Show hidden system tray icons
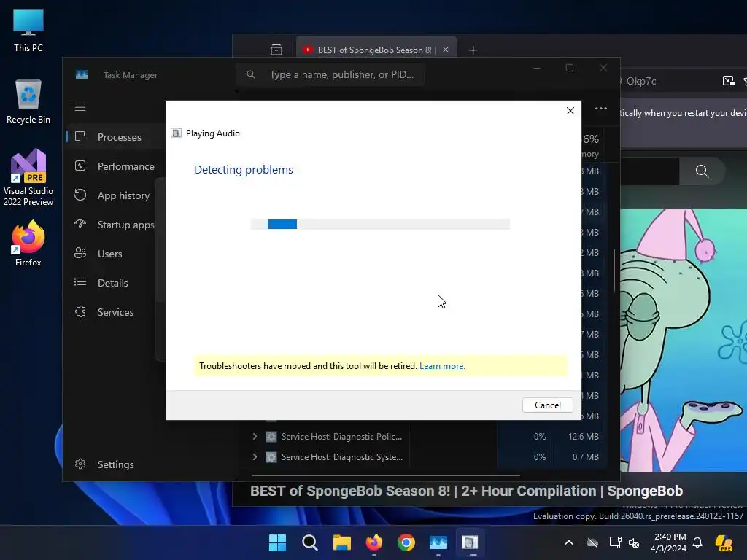The image size is (747, 560). click(x=569, y=542)
